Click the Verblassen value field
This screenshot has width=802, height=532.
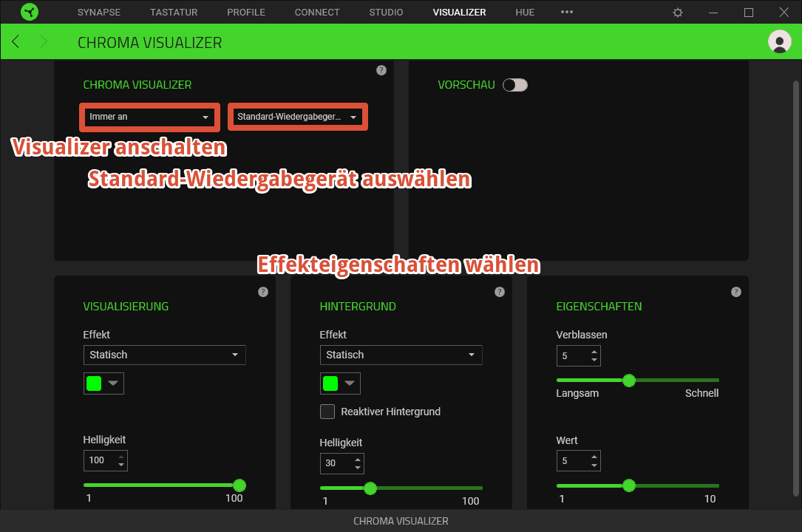579,356
